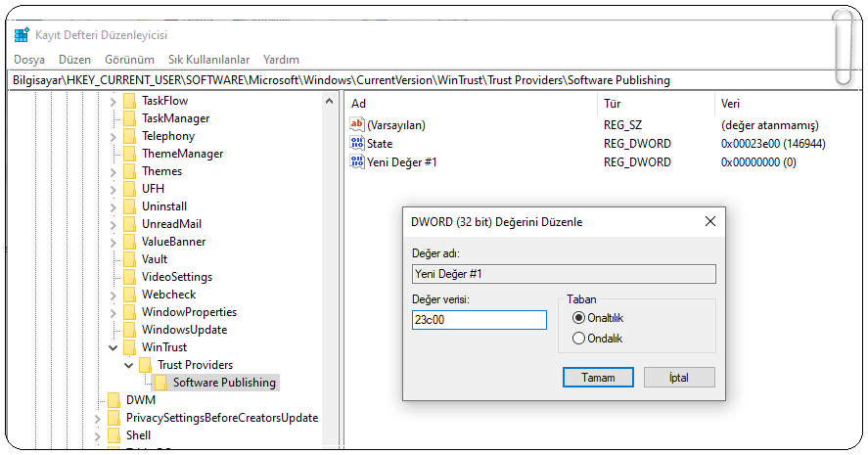The image size is (868, 455).
Task: Click the DWM folder icon
Action: 114,400
